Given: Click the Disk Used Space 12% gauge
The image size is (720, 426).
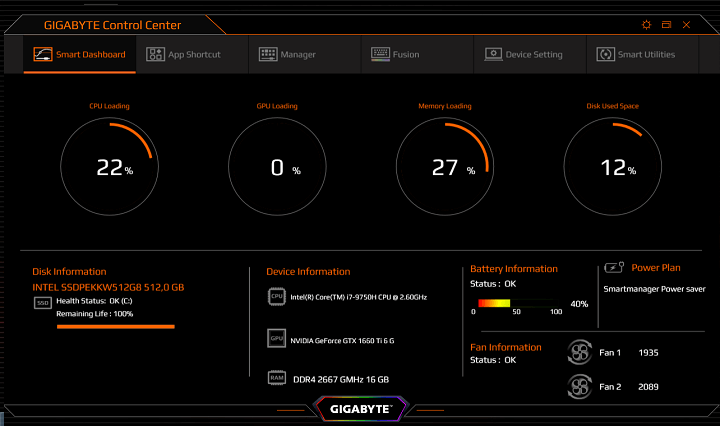Looking at the screenshot, I should [613, 166].
